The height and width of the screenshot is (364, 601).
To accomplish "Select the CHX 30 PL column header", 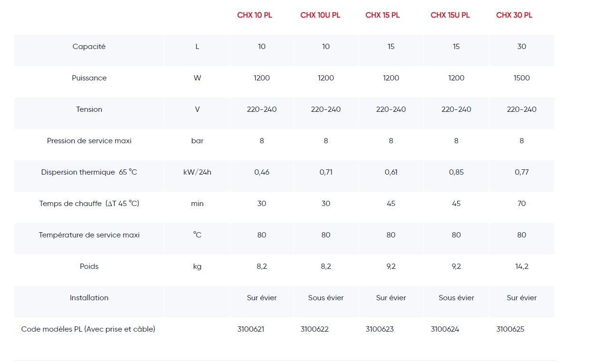I will point(514,15).
